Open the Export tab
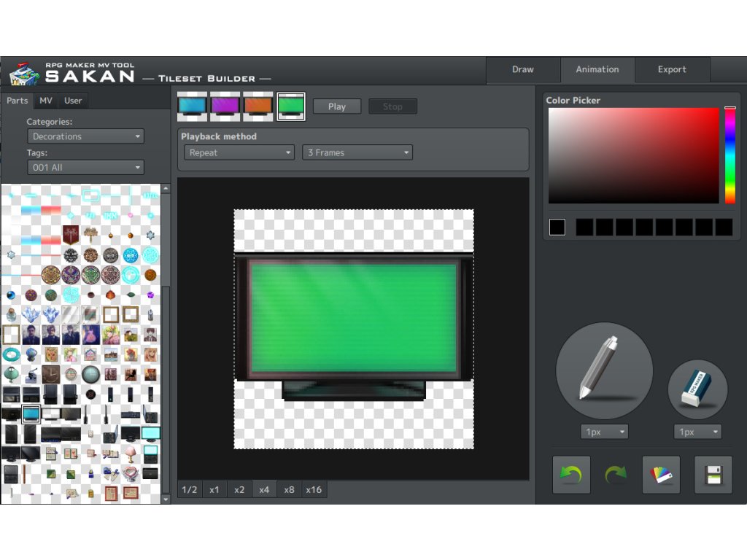 672,69
